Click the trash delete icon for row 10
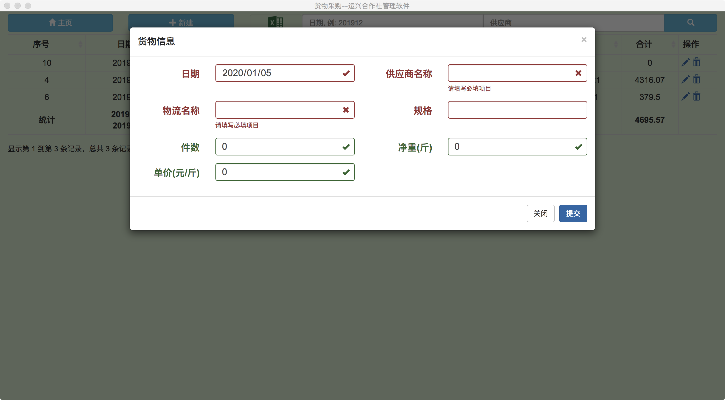 click(697, 62)
